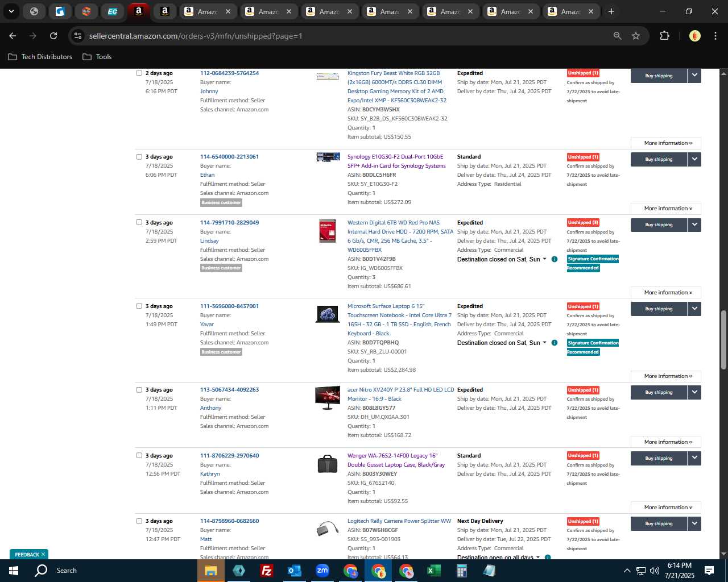This screenshot has width=728, height=582.
Task: Open the Tech Distributors bookmark folder
Action: tap(40, 57)
